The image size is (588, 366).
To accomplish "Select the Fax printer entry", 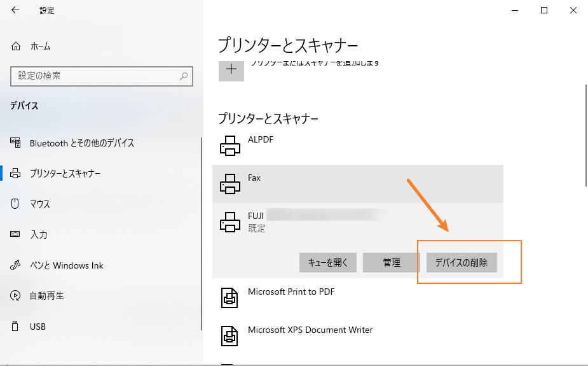I will pos(358,184).
